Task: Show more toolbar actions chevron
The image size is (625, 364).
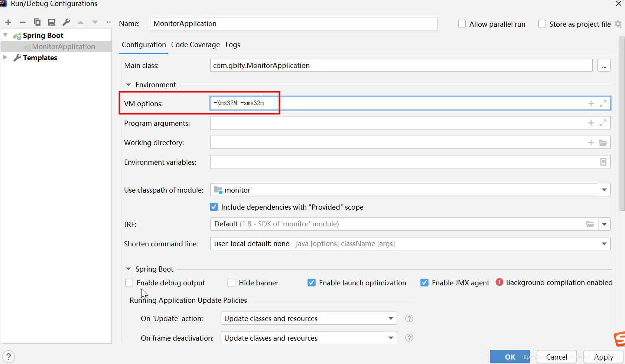Action: point(108,22)
